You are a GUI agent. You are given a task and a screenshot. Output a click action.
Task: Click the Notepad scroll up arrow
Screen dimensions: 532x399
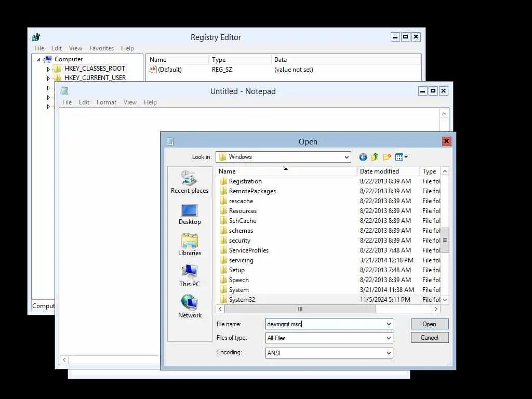pyautogui.click(x=444, y=114)
